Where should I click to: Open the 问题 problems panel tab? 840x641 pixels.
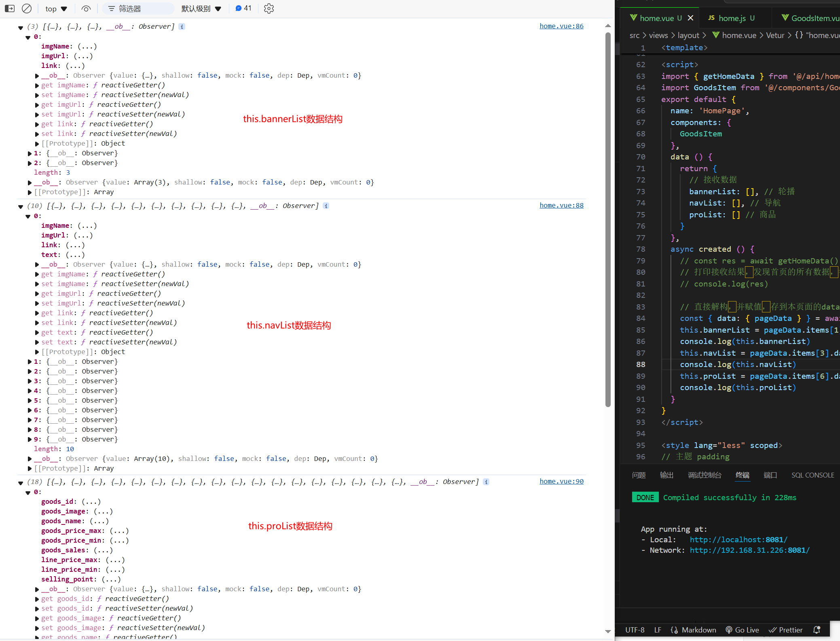pos(639,475)
